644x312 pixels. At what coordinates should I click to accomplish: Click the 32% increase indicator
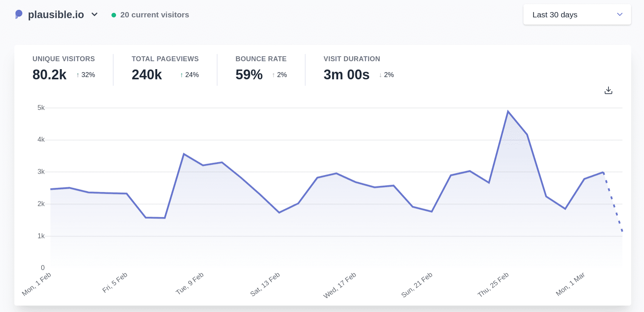point(85,75)
